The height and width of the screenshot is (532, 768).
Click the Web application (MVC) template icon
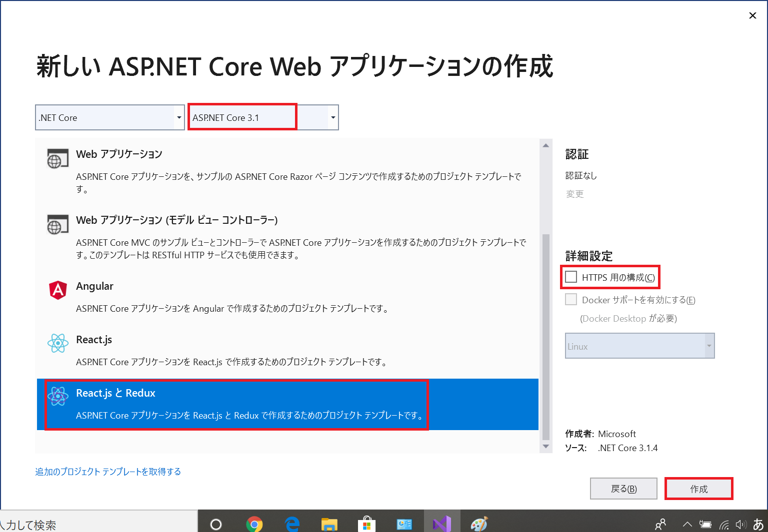pos(57,225)
